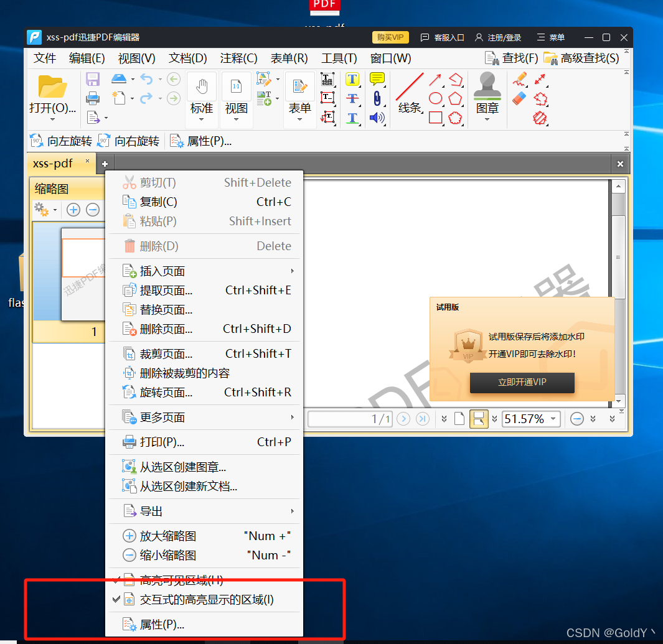Select the red cloud shape tool

click(455, 118)
